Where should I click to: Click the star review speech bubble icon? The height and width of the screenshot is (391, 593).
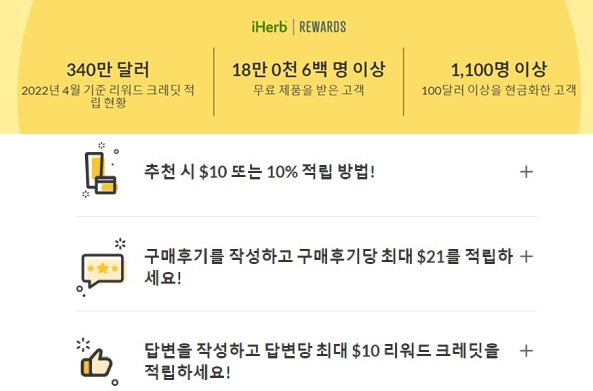point(101,267)
